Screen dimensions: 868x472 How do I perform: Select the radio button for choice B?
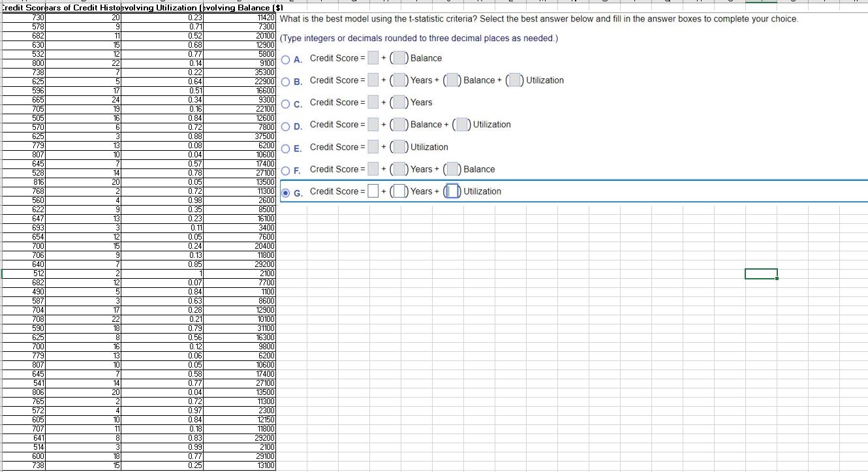[285, 81]
